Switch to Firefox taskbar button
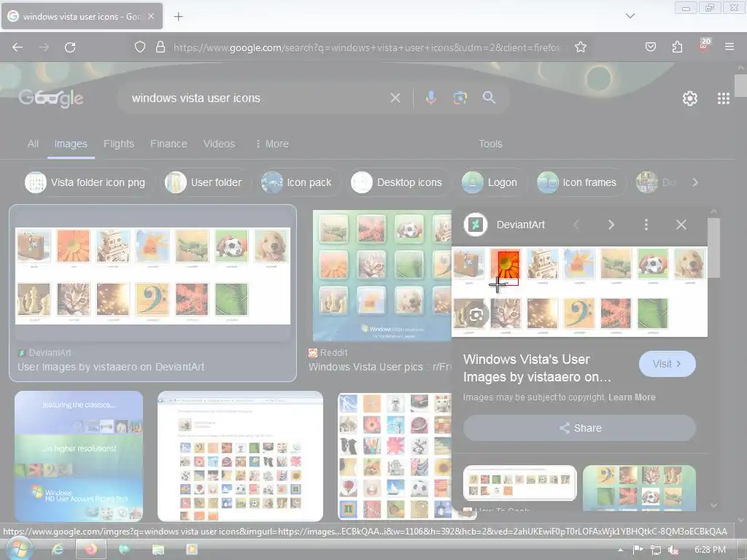747x560 pixels. pos(91,550)
